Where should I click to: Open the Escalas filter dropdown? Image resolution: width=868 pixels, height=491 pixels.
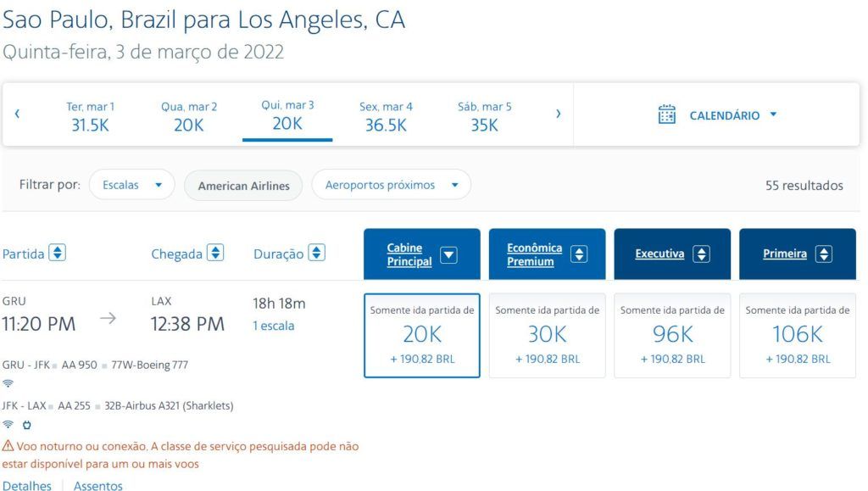click(131, 185)
